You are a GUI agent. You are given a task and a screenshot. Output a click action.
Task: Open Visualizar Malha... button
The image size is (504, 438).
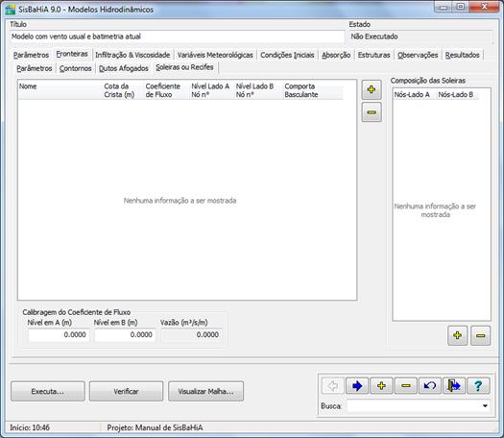205,391
